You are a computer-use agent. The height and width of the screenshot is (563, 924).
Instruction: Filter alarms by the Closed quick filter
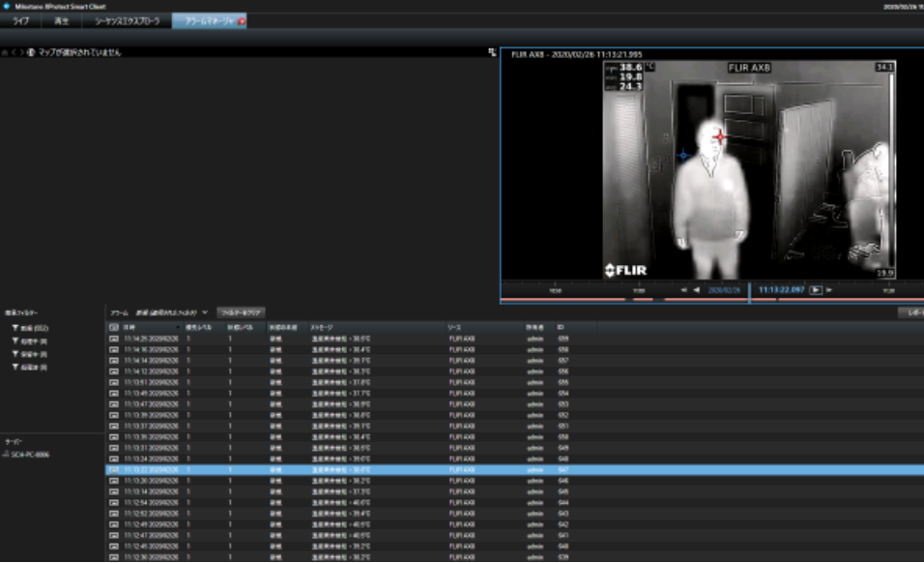pos(30,368)
